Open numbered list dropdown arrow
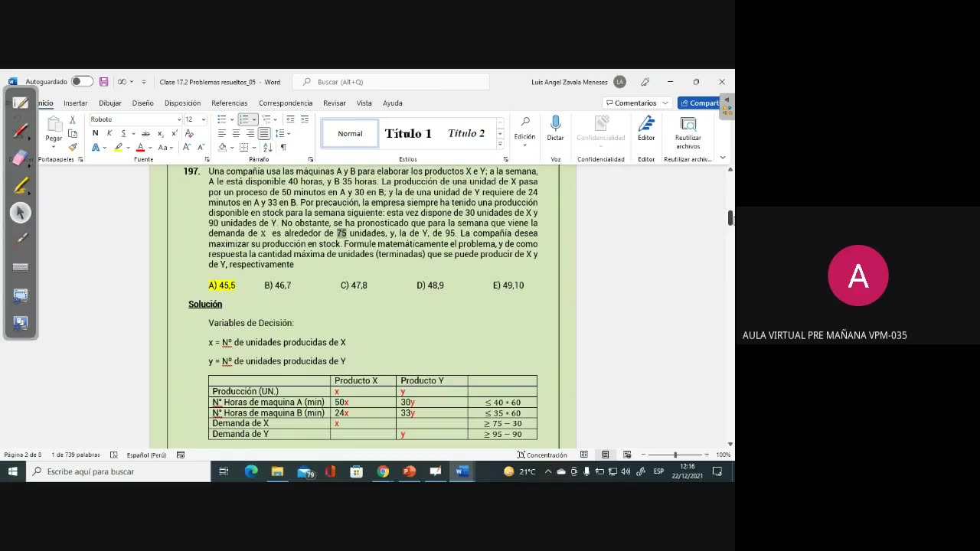This screenshot has height=551, width=980. (254, 119)
